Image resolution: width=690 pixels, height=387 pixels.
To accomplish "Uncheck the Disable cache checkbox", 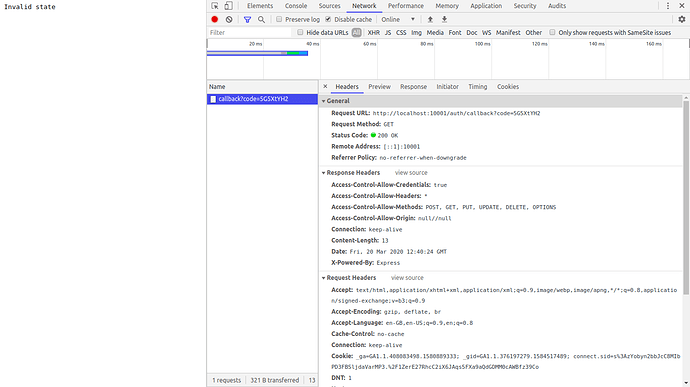I will (328, 19).
